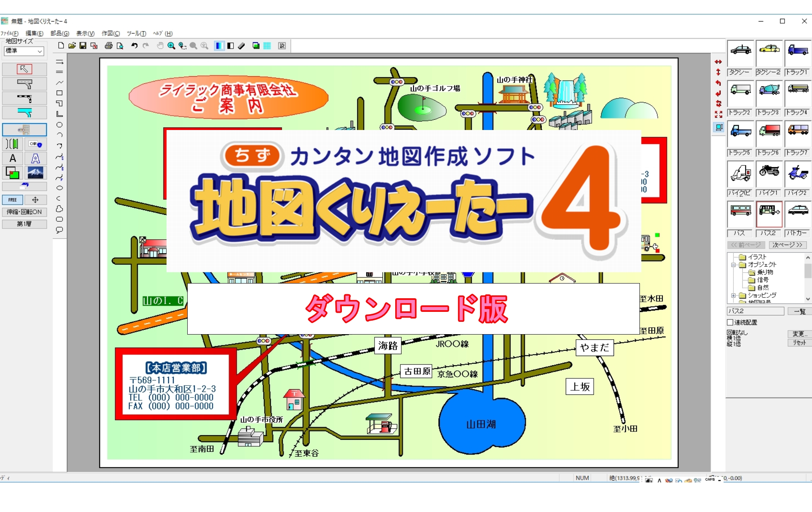The height and width of the screenshot is (512, 812).
Task: Open the 編集(E) menu
Action: coord(34,33)
